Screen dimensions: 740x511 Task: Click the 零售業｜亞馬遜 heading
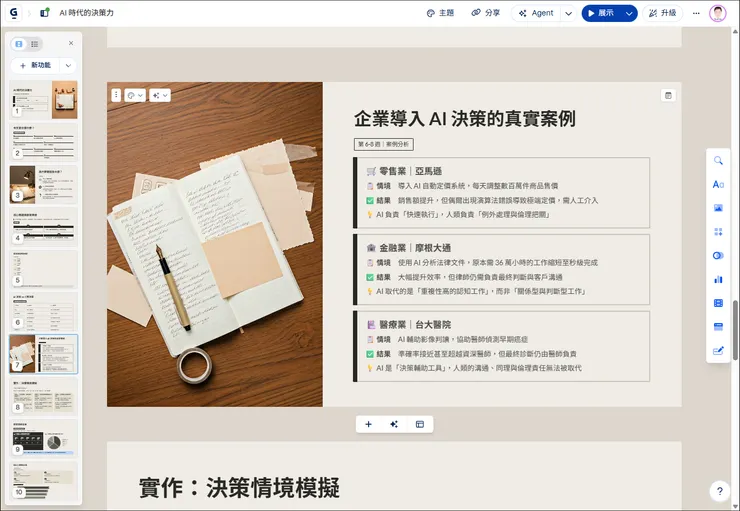(411, 171)
